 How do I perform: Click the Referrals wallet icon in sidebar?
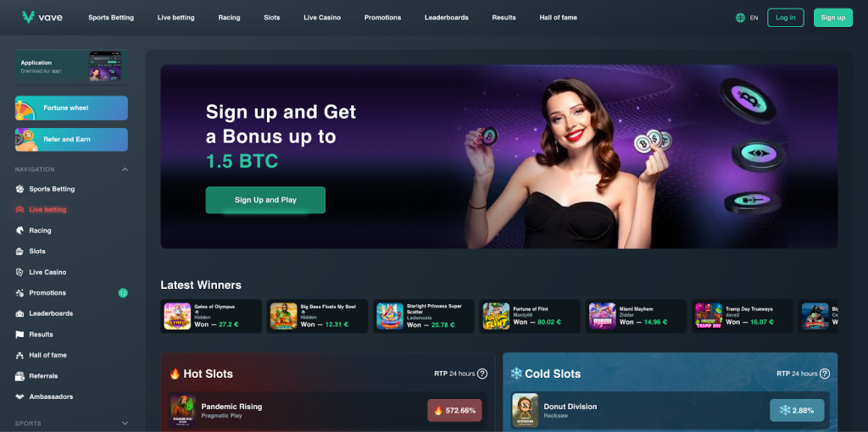point(20,376)
